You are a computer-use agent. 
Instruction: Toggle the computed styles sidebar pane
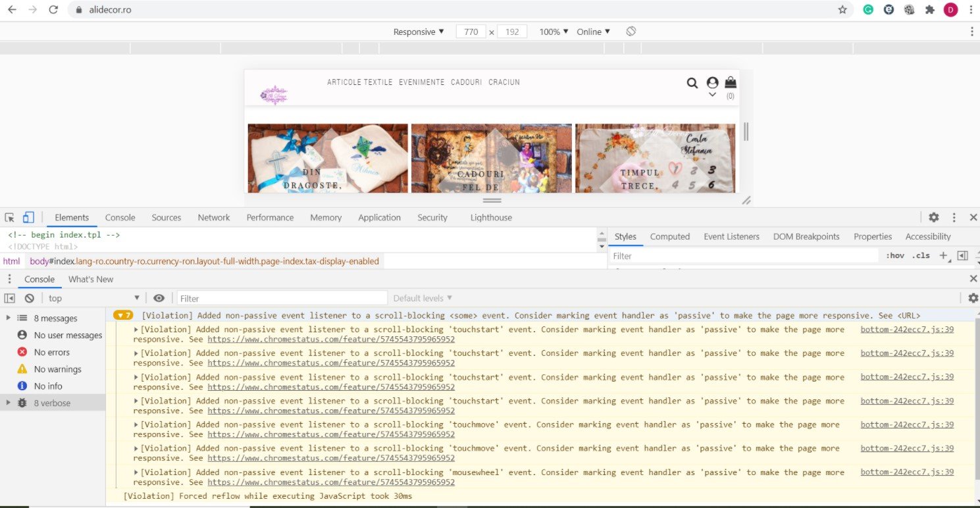pos(963,255)
